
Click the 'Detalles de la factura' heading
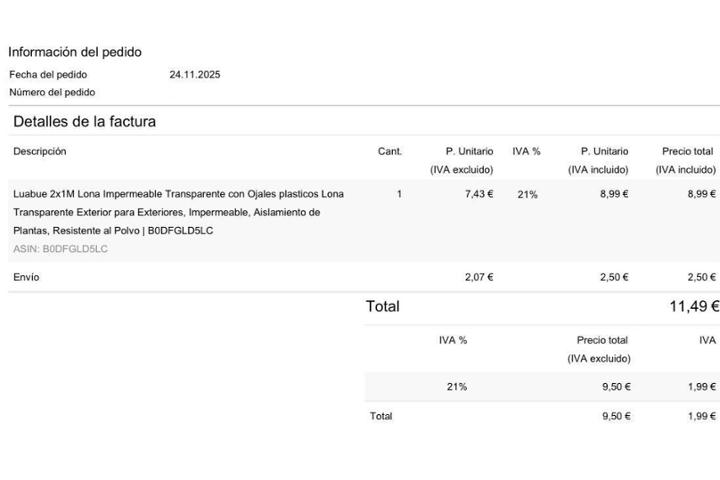pyautogui.click(x=84, y=122)
